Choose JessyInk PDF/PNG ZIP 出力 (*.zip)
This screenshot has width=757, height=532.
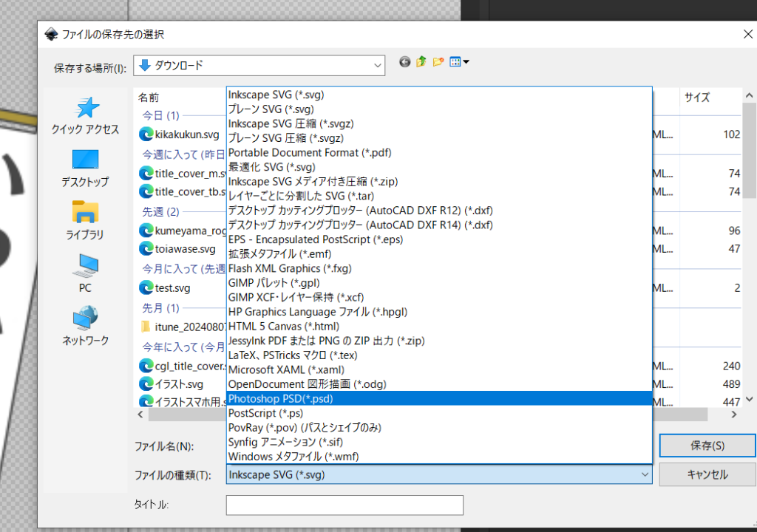click(x=439, y=341)
